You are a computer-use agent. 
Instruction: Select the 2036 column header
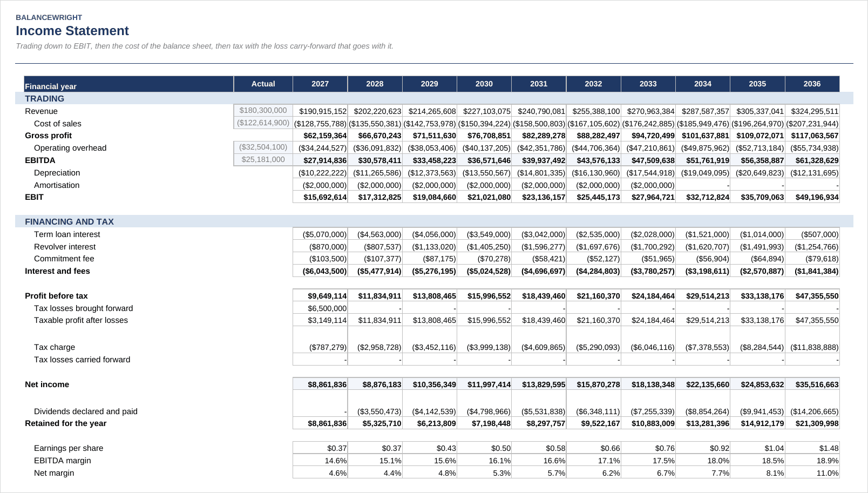[812, 84]
